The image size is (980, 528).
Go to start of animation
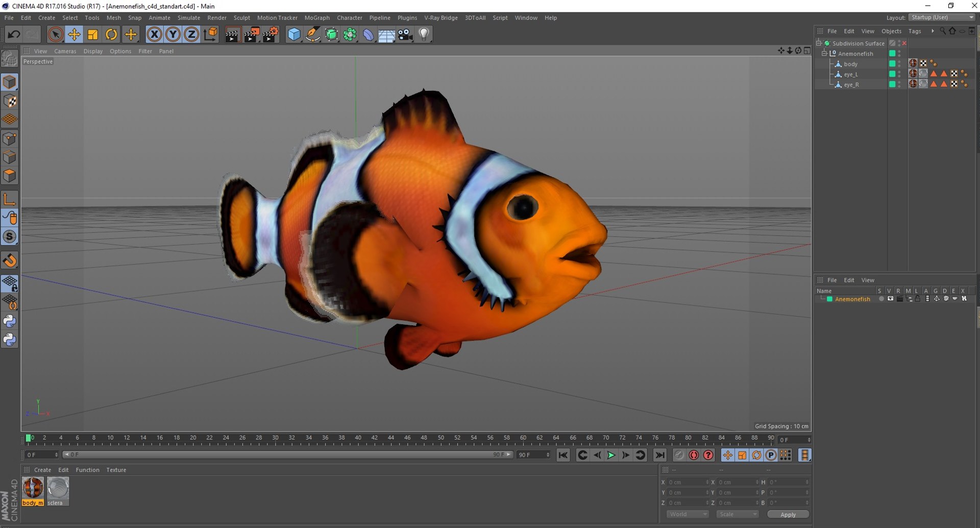pyautogui.click(x=563, y=455)
